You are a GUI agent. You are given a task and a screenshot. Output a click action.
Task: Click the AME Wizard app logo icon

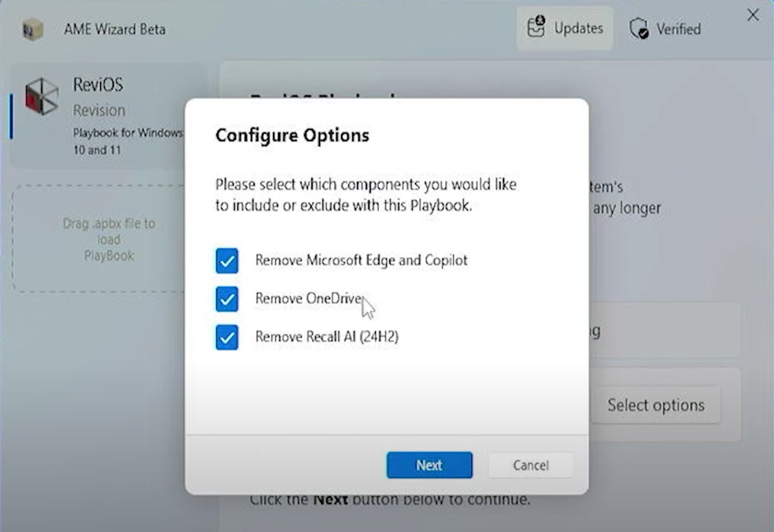pyautogui.click(x=32, y=29)
